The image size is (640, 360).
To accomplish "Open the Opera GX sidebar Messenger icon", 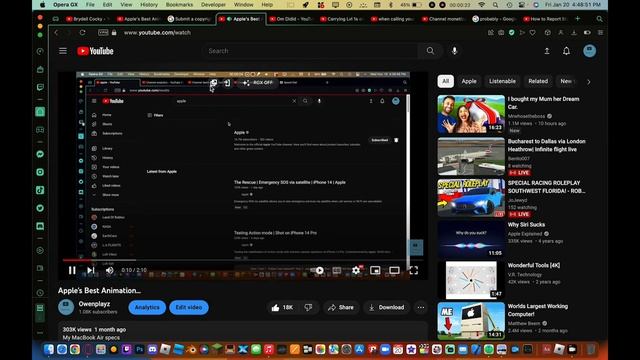I will [40, 154].
